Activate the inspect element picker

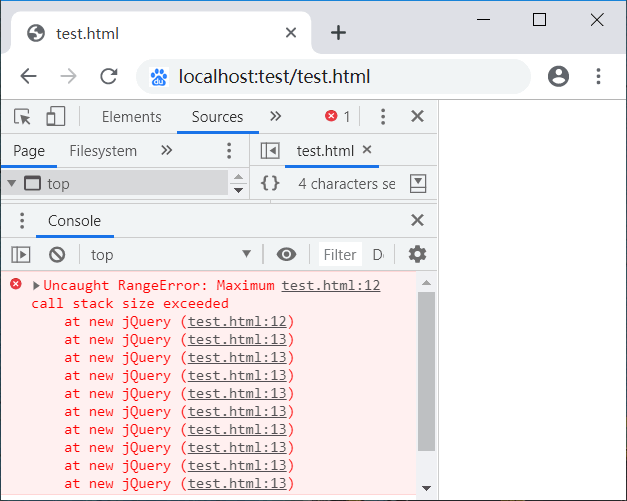tap(22, 117)
